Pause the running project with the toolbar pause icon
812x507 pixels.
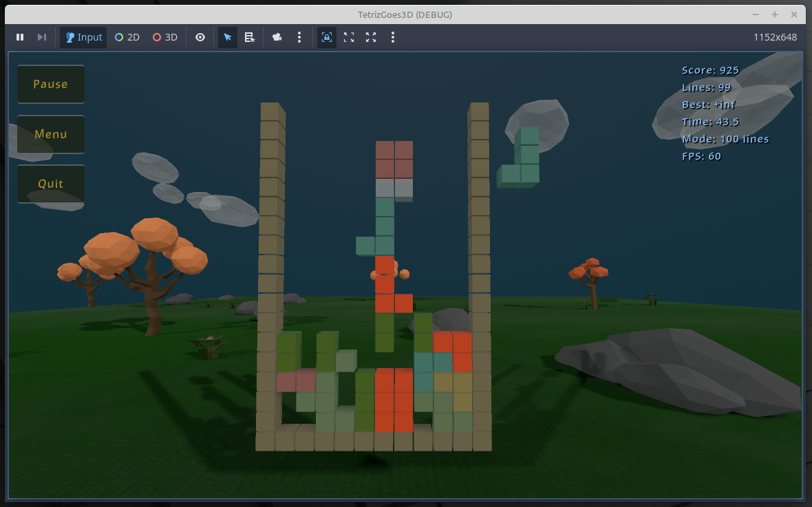point(20,37)
